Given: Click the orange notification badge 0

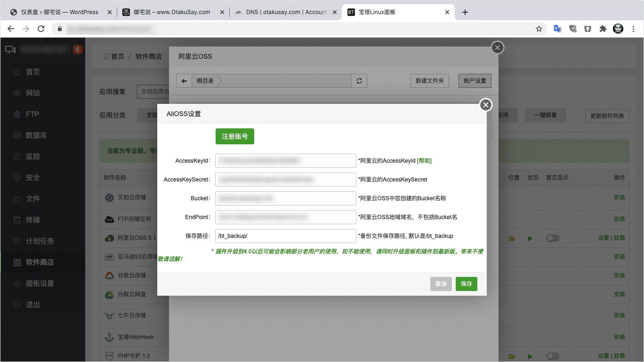Looking at the screenshot, I should click(x=78, y=49).
